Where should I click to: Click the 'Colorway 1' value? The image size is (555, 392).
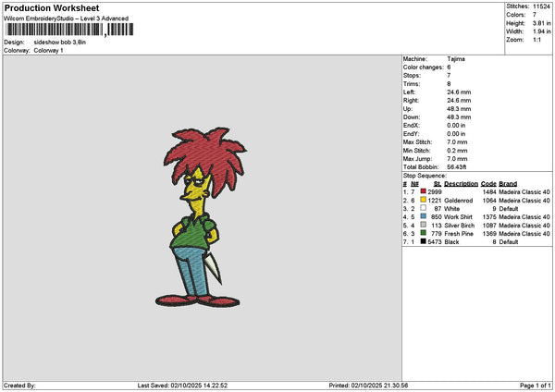pyautogui.click(x=48, y=51)
